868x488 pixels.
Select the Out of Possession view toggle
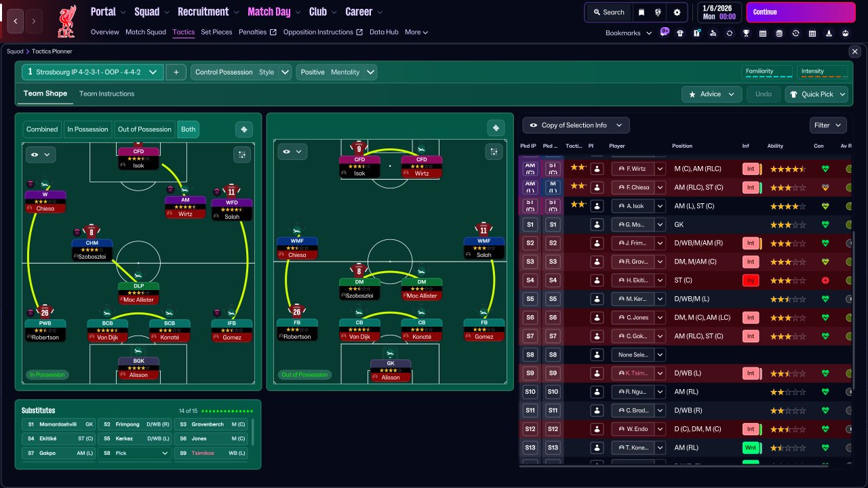click(x=144, y=129)
